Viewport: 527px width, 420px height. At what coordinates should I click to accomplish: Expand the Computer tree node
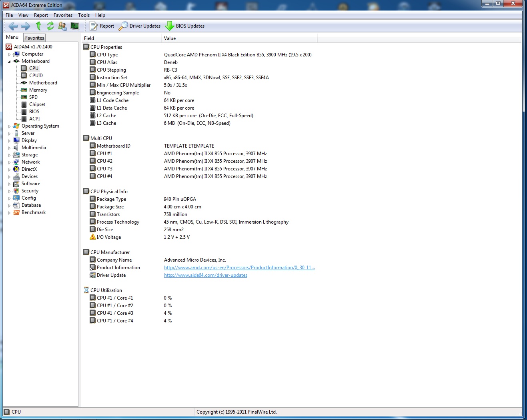click(x=10, y=54)
